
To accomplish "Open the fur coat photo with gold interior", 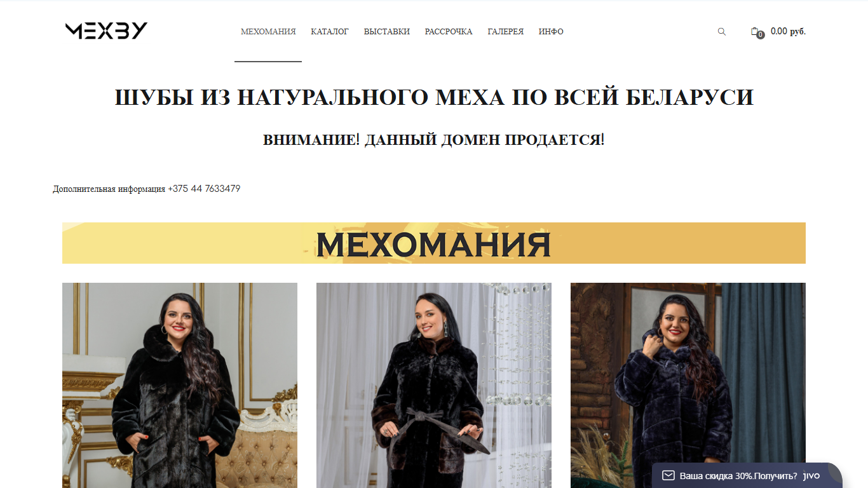I will click(180, 385).
